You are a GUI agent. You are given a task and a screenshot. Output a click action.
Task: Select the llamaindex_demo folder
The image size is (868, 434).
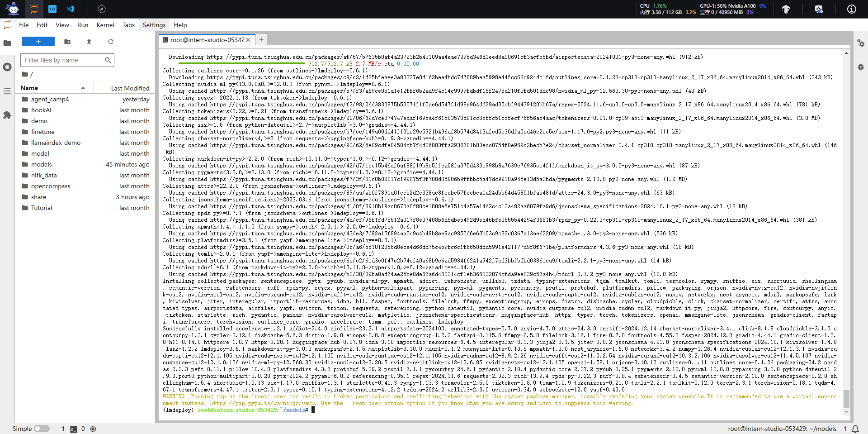85,143
